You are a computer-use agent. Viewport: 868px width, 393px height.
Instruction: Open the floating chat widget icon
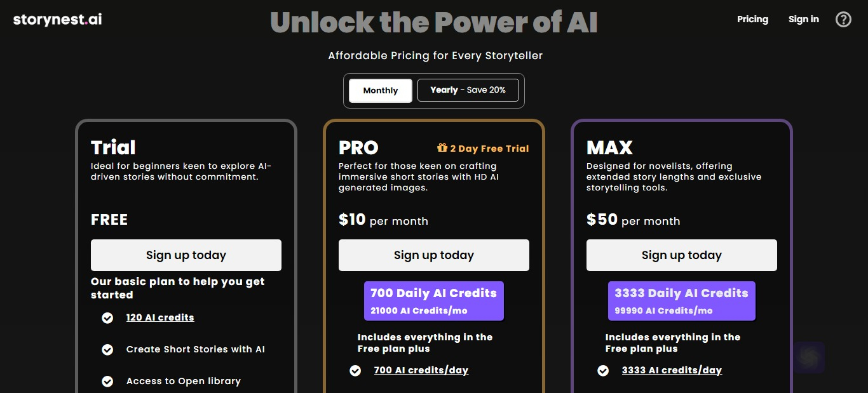(808, 357)
